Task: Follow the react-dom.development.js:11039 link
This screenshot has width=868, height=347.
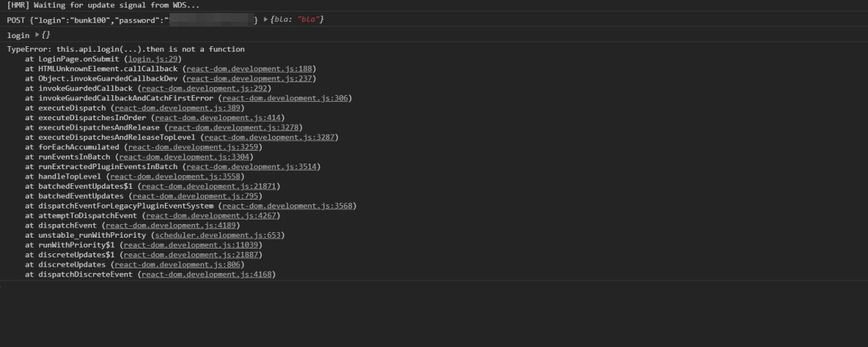Action: click(x=191, y=245)
